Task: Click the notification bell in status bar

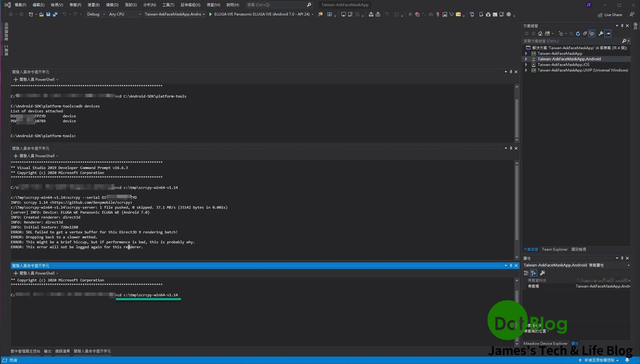Action: (x=627, y=360)
